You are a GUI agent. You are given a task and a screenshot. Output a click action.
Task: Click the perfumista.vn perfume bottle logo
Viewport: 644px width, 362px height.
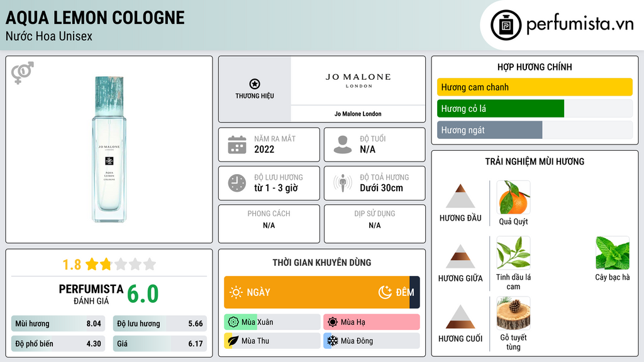pos(506,25)
